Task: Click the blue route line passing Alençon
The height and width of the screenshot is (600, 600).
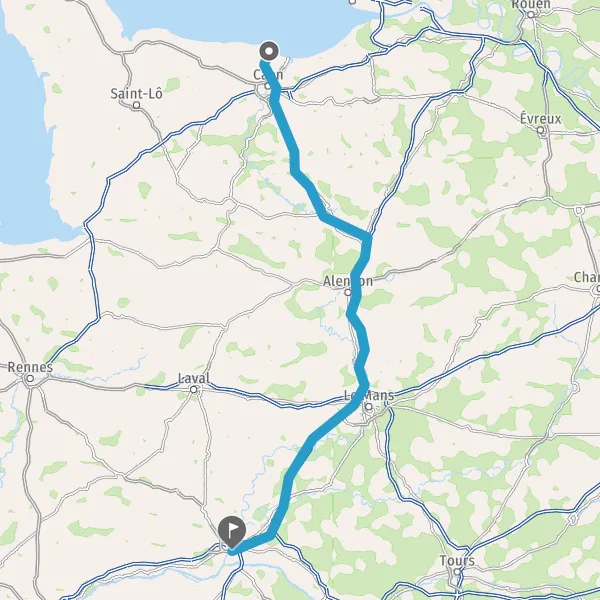Action: click(x=356, y=289)
